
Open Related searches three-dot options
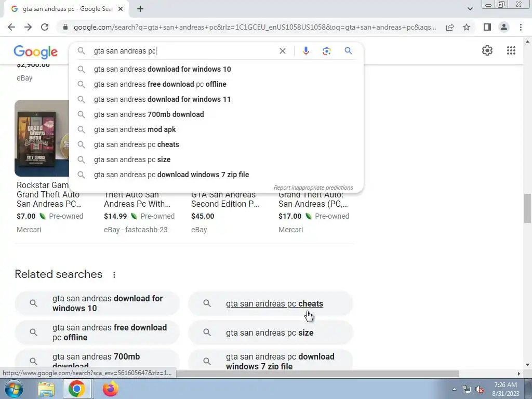114,274
